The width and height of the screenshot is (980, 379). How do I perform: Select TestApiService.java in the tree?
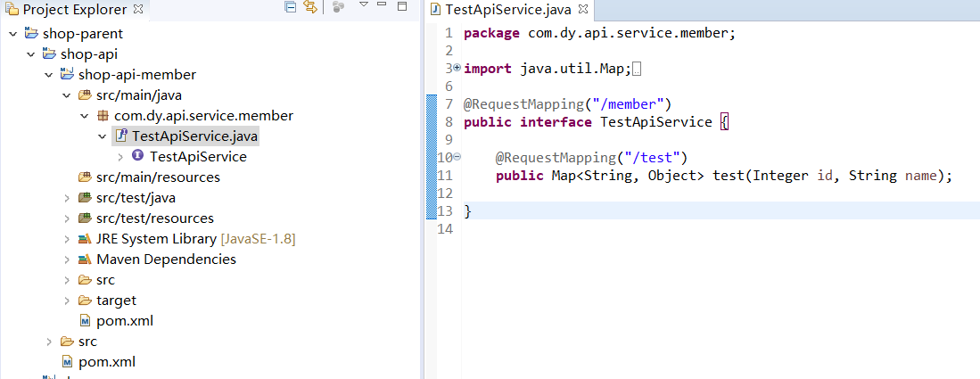[195, 136]
